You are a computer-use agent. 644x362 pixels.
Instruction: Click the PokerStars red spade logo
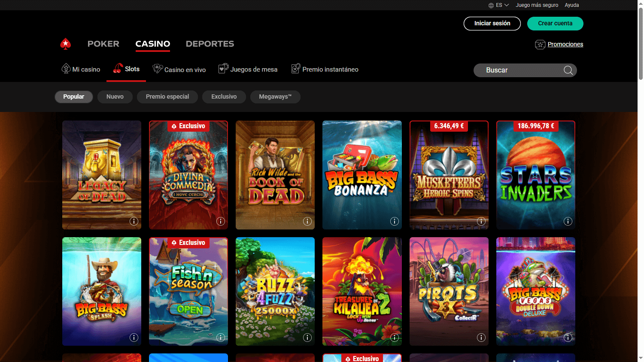tap(66, 44)
